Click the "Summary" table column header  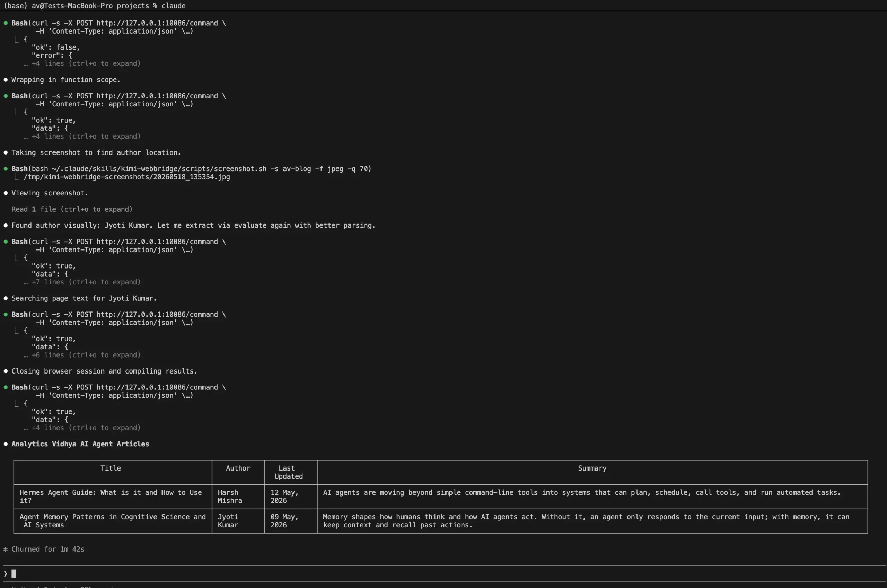(592, 468)
